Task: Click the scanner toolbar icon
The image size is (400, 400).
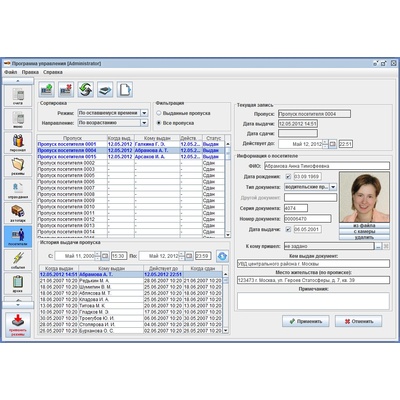Action: coord(105,89)
